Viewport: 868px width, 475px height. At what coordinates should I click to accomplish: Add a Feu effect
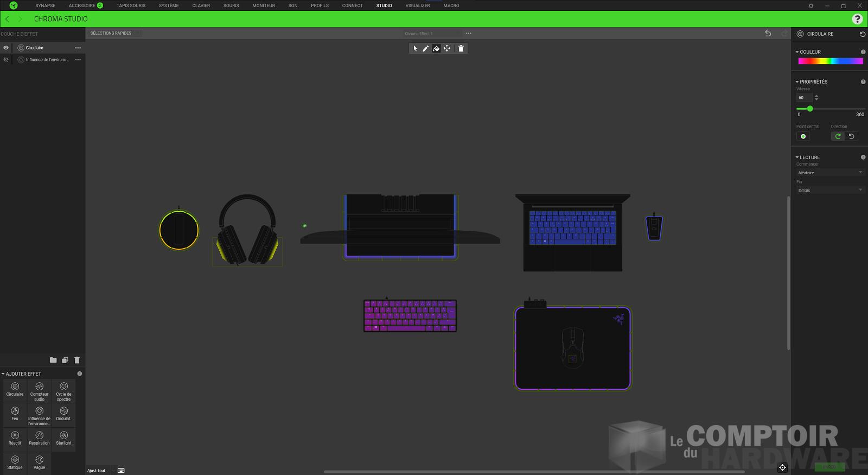[15, 414]
